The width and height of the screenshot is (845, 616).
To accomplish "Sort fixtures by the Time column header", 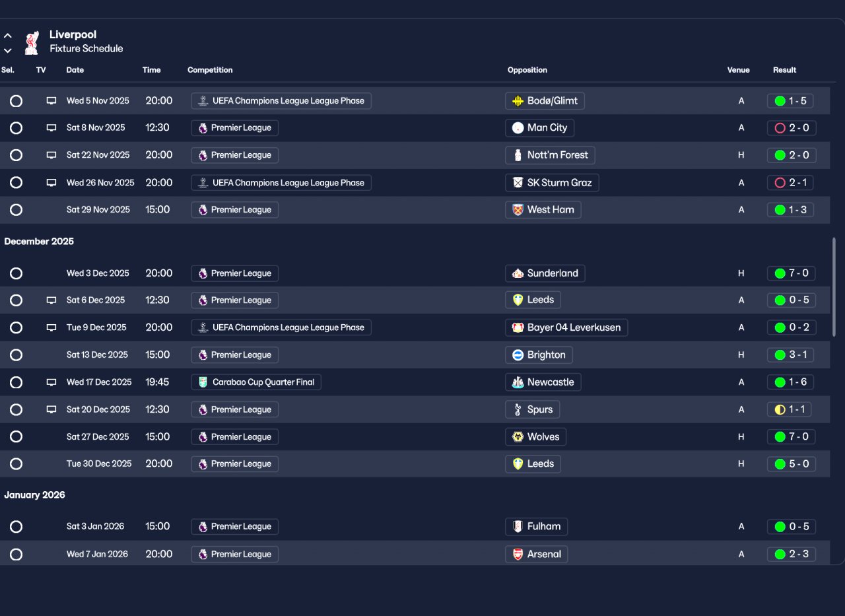I will (151, 70).
